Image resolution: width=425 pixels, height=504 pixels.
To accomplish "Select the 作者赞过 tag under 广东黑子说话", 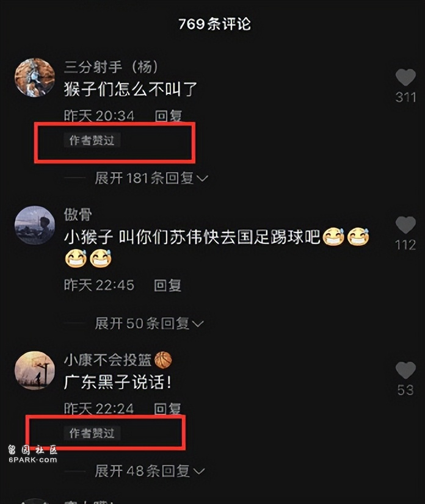I will (x=92, y=433).
